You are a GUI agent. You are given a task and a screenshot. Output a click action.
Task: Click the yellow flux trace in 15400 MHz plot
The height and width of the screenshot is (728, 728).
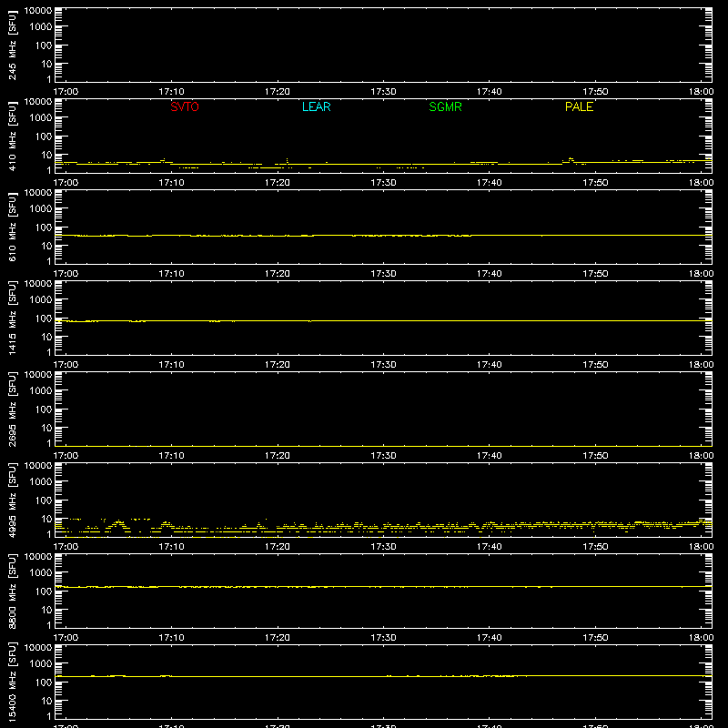tap(383, 676)
